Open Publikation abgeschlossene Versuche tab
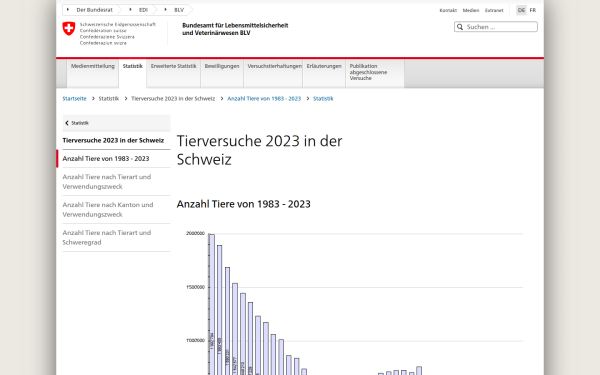This screenshot has width=600, height=375. [x=375, y=73]
